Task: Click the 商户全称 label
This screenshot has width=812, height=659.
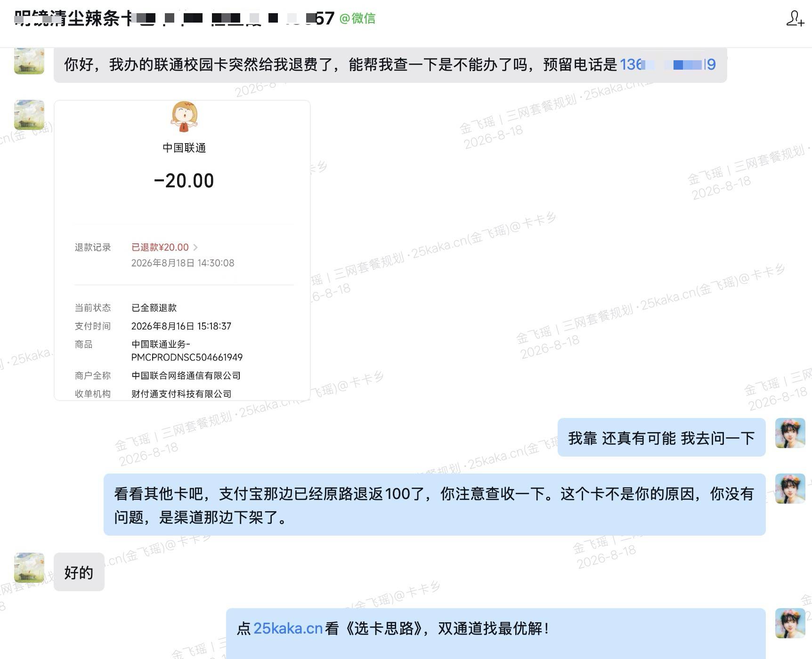Action: coord(93,376)
